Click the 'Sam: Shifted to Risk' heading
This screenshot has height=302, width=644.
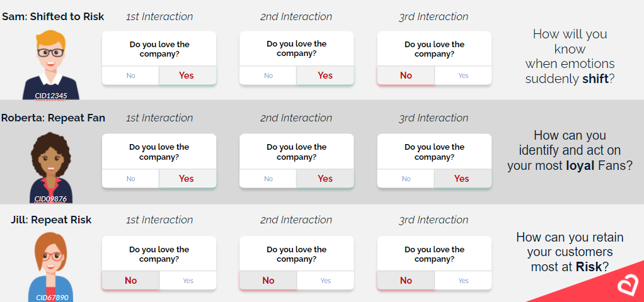[x=53, y=16]
